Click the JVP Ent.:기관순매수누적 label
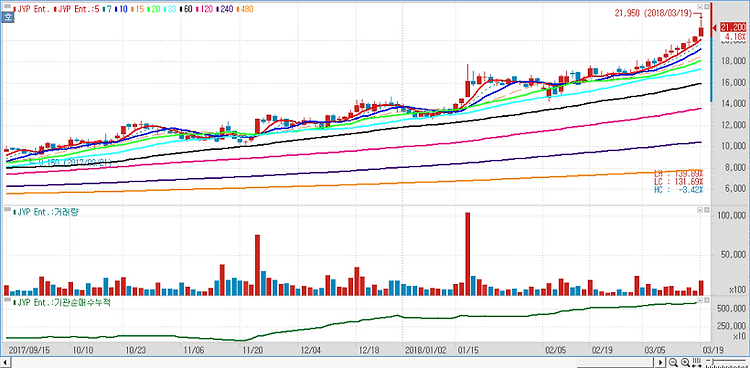The width and height of the screenshot is (750, 368). click(x=62, y=302)
